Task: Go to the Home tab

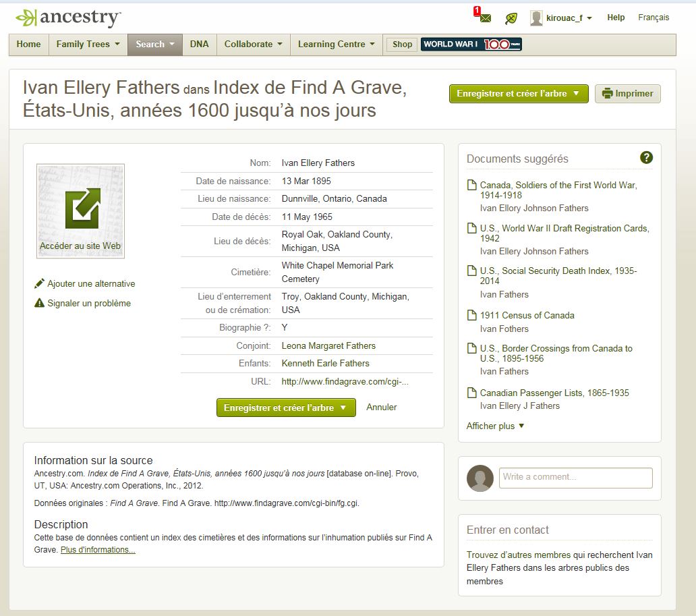Action: coord(28,45)
